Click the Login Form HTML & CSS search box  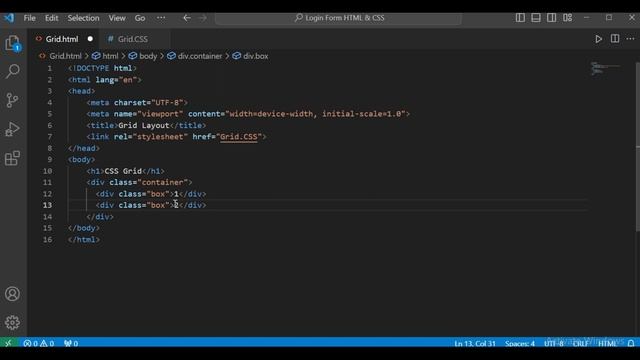coord(338,18)
